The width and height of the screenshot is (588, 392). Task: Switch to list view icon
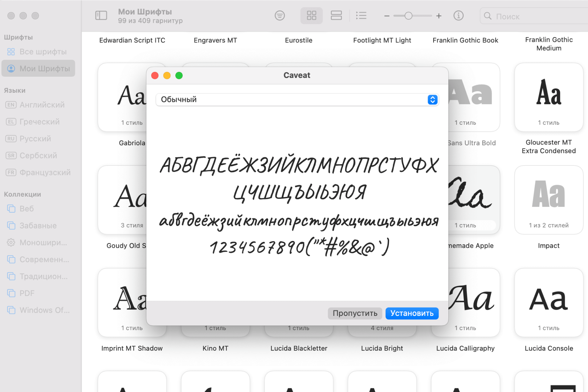coord(361,15)
